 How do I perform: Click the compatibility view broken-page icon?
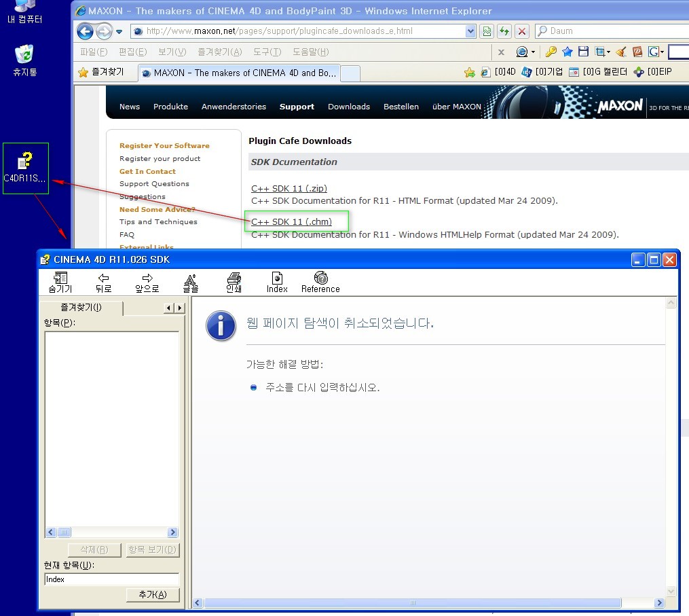point(487,31)
